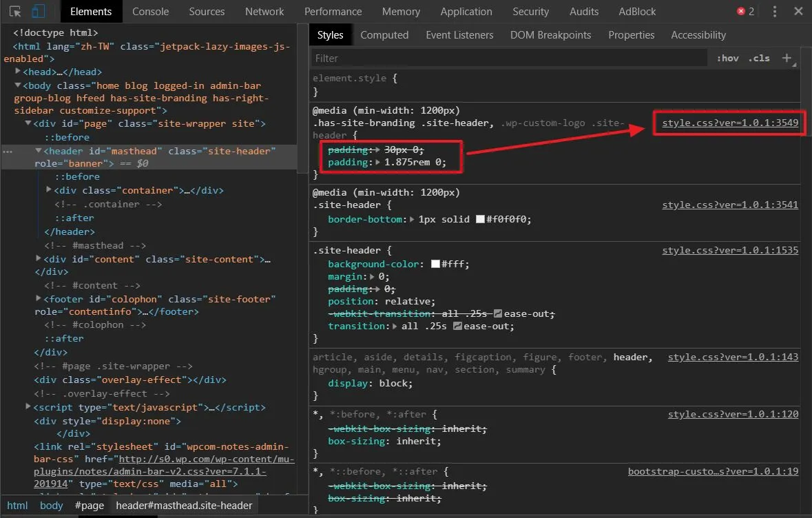
Task: Collapse the div#page node
Action: tap(28, 123)
